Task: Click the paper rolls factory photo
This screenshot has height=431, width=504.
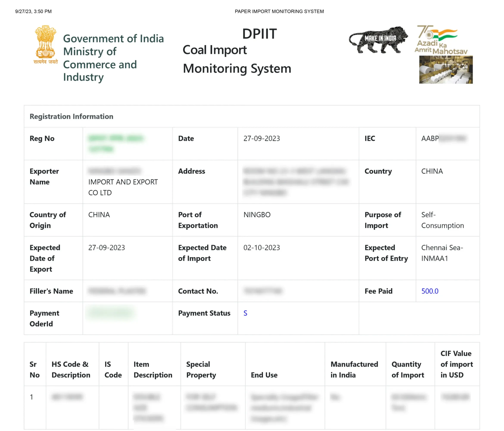Action: 446,70
